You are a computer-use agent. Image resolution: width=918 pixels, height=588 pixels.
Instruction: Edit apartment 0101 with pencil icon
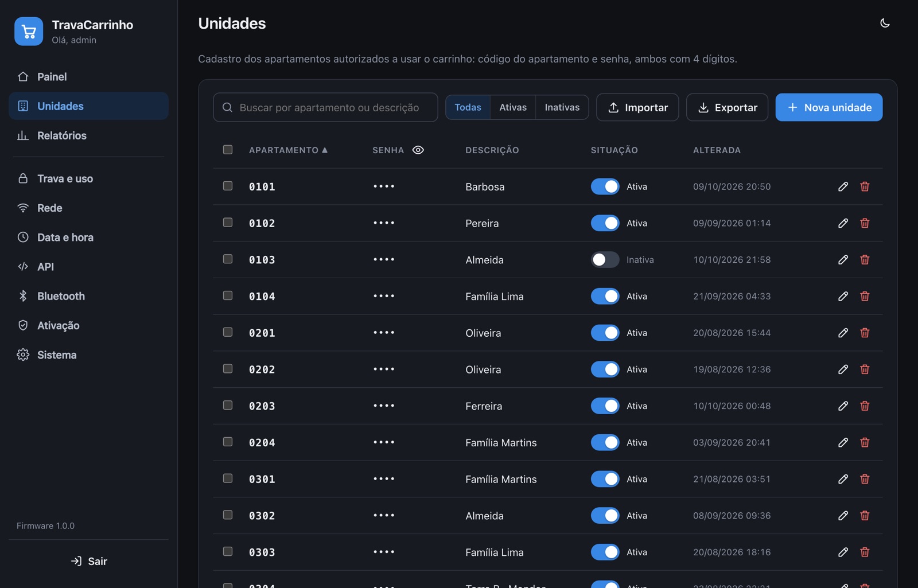click(x=843, y=186)
